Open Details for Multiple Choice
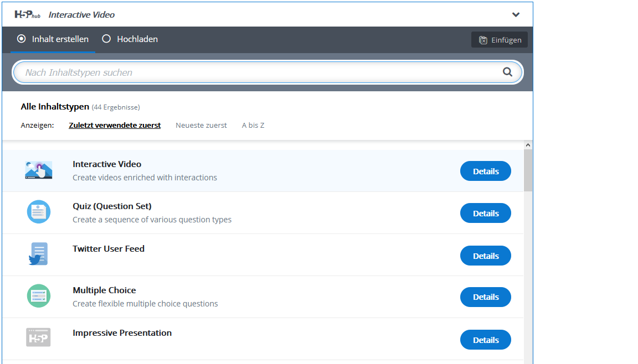This screenshot has width=638, height=364. click(485, 297)
